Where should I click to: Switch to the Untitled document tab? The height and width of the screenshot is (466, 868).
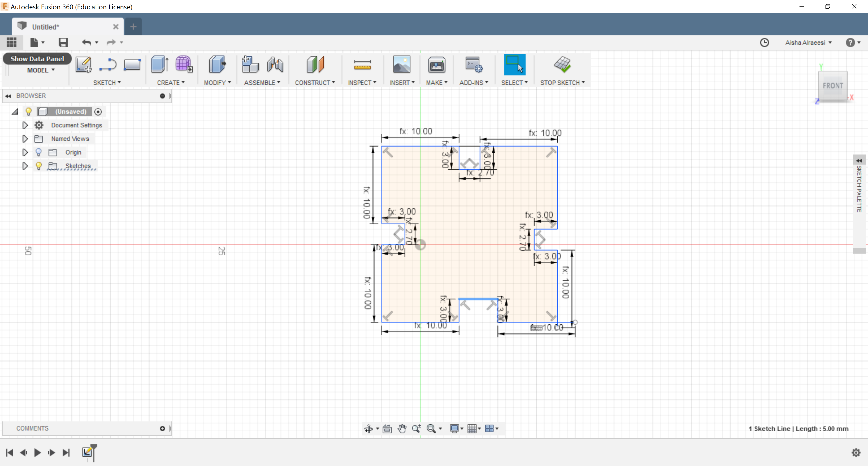click(x=45, y=27)
